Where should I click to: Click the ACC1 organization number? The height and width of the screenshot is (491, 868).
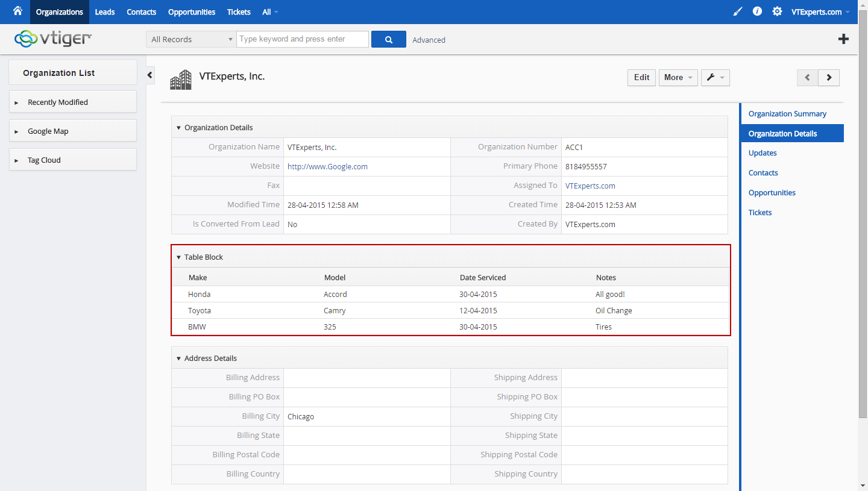(x=574, y=147)
